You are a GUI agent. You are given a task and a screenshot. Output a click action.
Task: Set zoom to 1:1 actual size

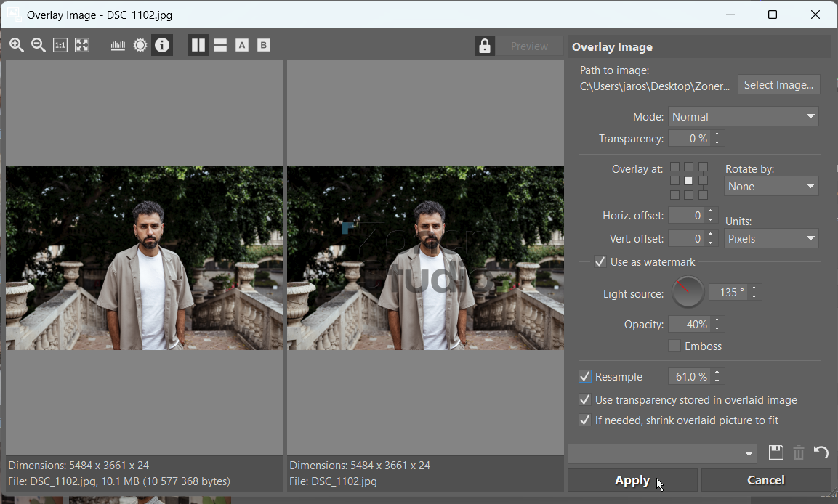click(60, 46)
